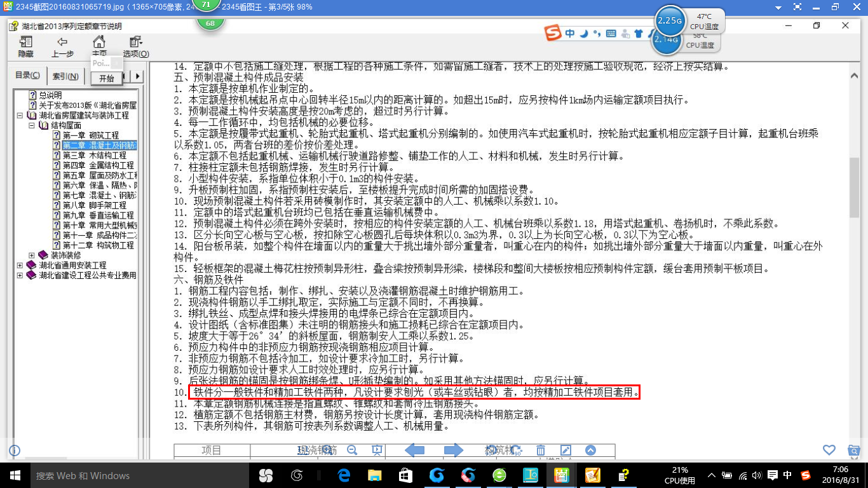Select 第二章 混凝土及钢筋 chapter

pos(99,146)
